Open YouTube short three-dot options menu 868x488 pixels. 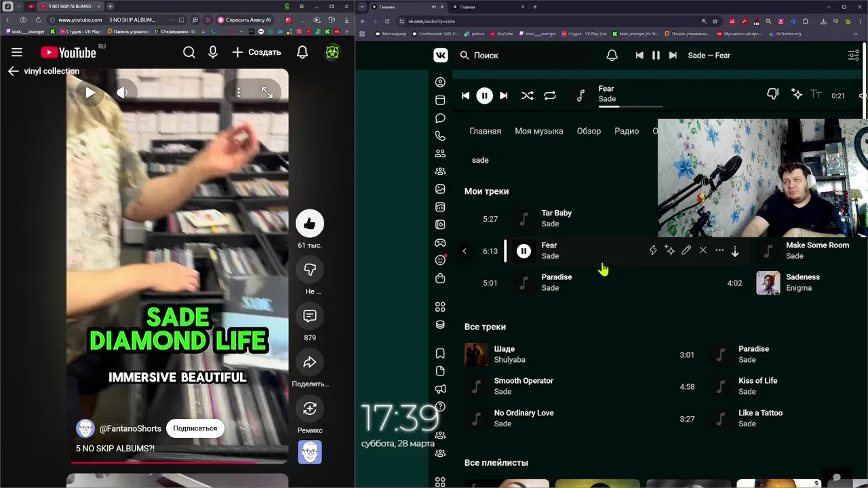(x=239, y=93)
